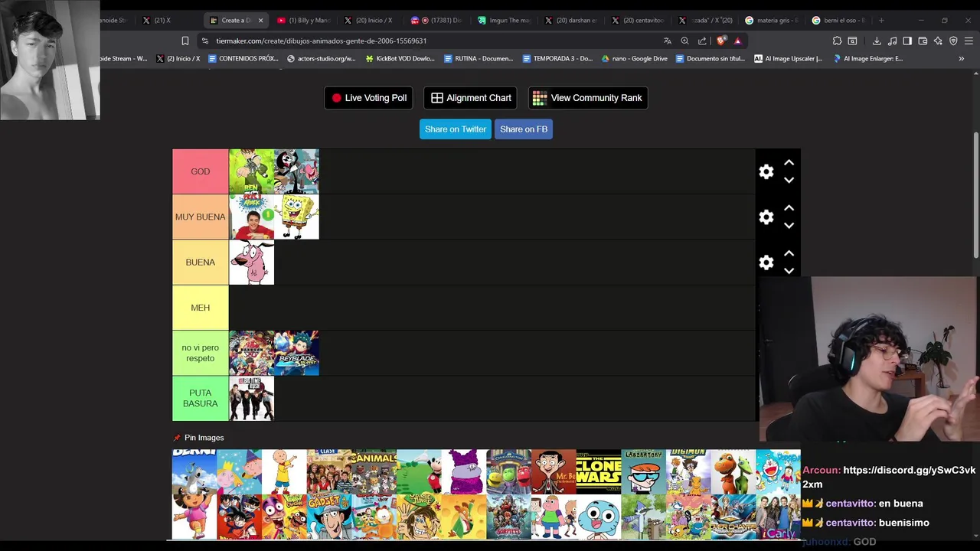The width and height of the screenshot is (980, 551).
Task: Share the tier list on FB
Action: click(x=524, y=129)
